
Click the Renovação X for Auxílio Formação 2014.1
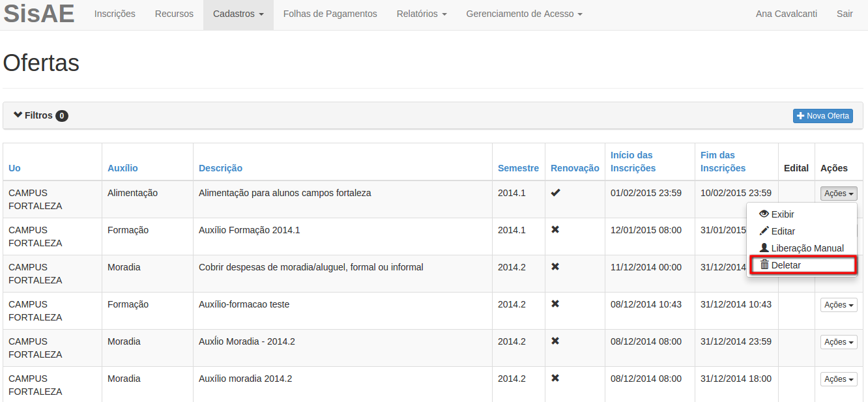click(555, 230)
